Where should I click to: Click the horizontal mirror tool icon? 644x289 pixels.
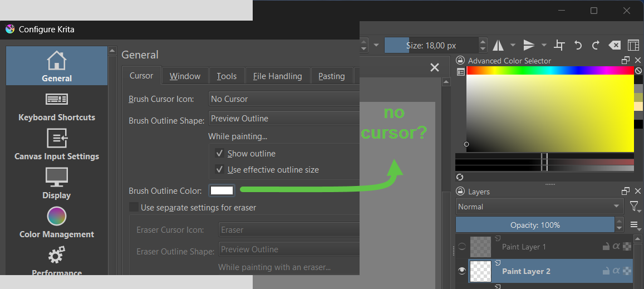pos(498,45)
